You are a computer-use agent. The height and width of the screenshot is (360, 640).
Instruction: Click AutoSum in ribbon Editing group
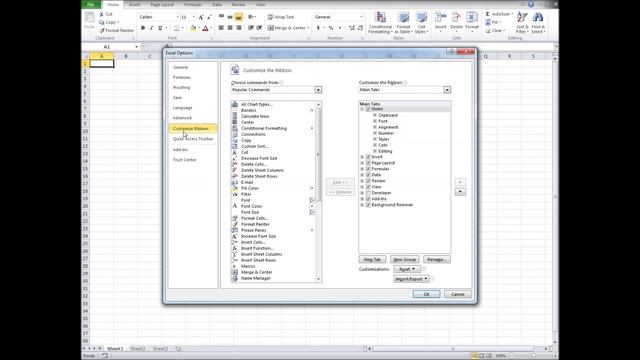tap(499, 14)
